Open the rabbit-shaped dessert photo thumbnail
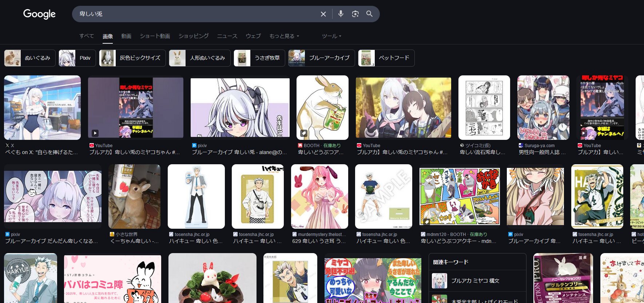The image size is (644, 303). click(x=212, y=278)
